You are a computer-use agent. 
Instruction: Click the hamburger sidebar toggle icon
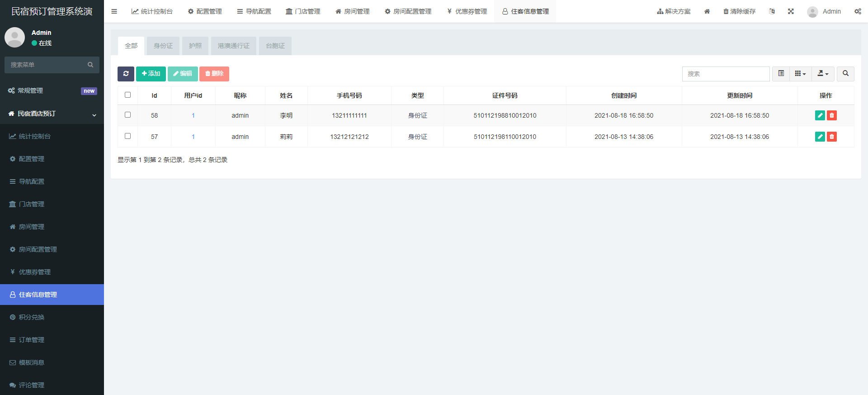click(x=114, y=11)
